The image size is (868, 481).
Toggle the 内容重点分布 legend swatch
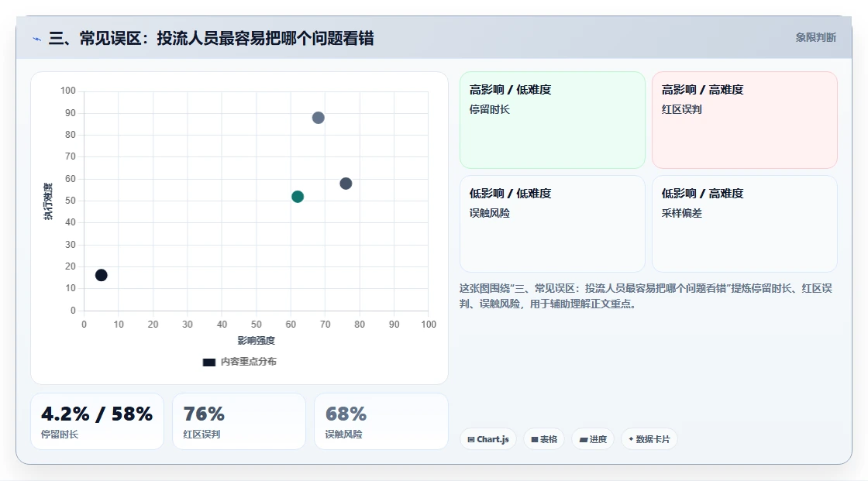(x=208, y=362)
